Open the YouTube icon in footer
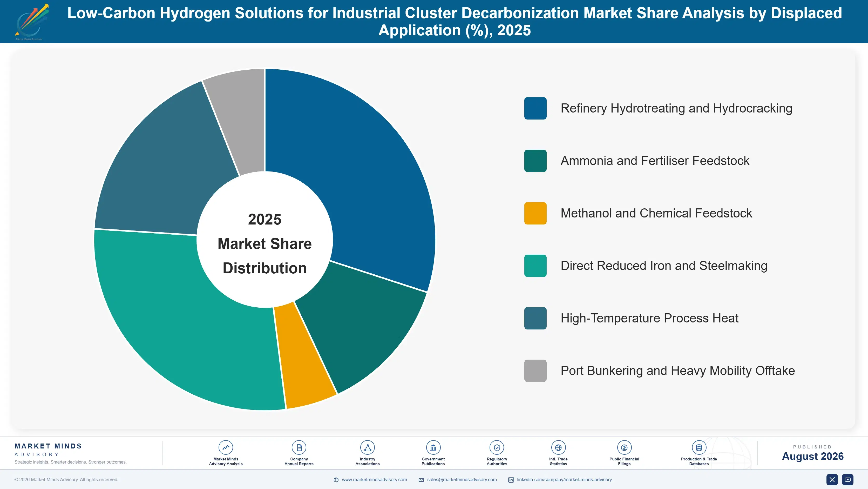Viewport: 868px width, 489px height. pos(848,480)
